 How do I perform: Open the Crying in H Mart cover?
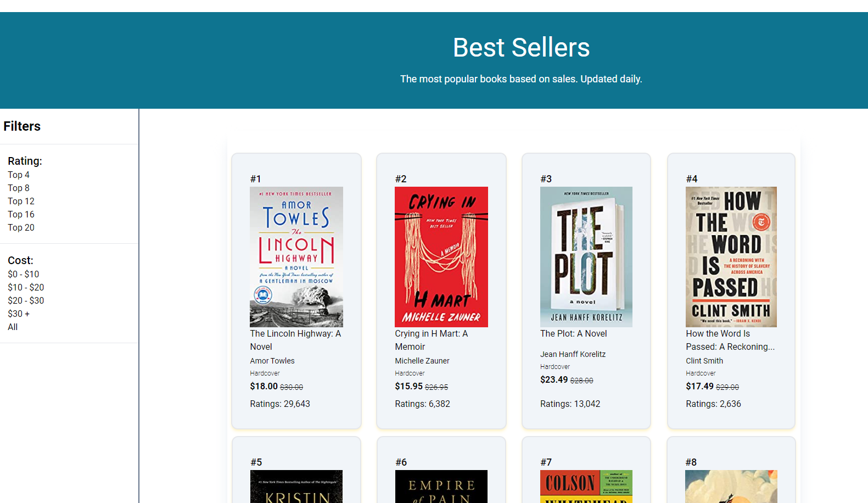click(441, 256)
